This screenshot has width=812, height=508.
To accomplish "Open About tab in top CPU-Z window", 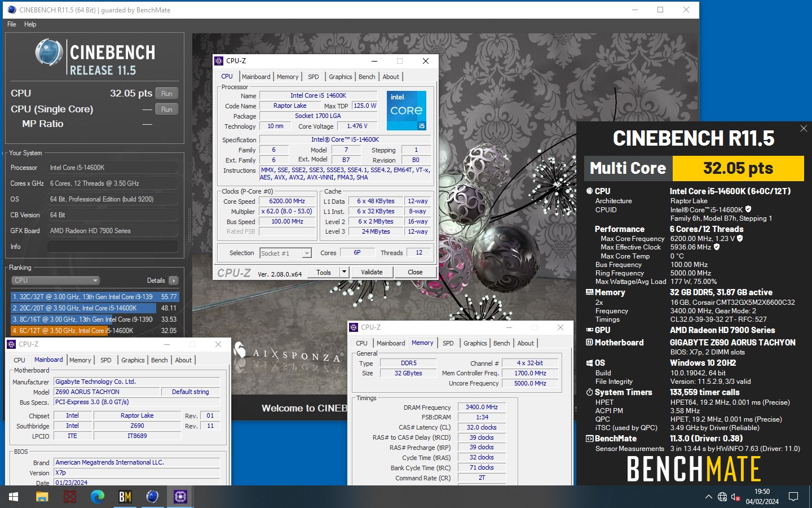I will pyautogui.click(x=391, y=77).
